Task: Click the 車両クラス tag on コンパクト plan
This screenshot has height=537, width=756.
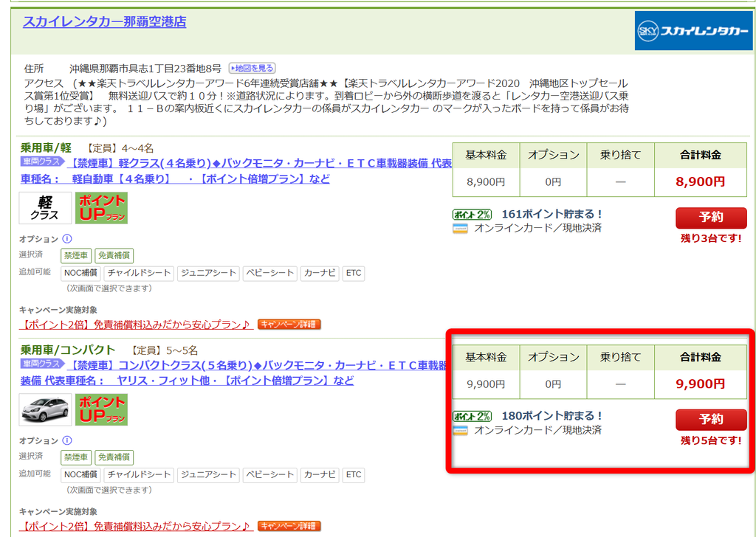Action: (41, 364)
